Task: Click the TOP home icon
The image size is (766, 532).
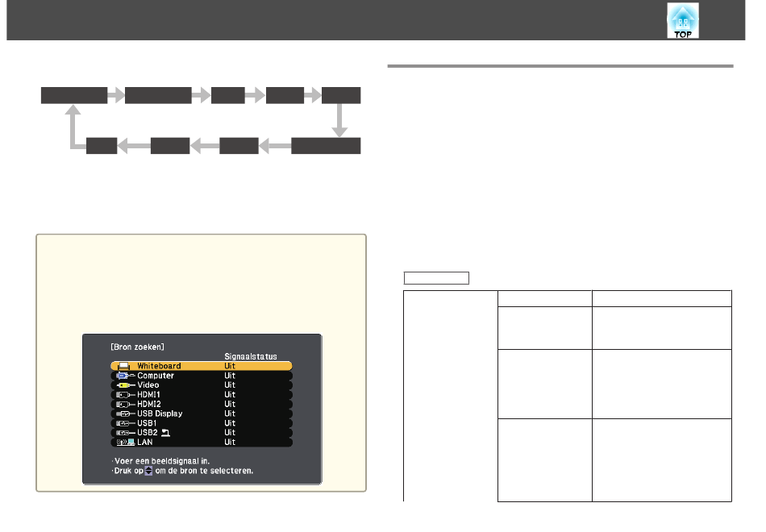Action: [x=682, y=21]
